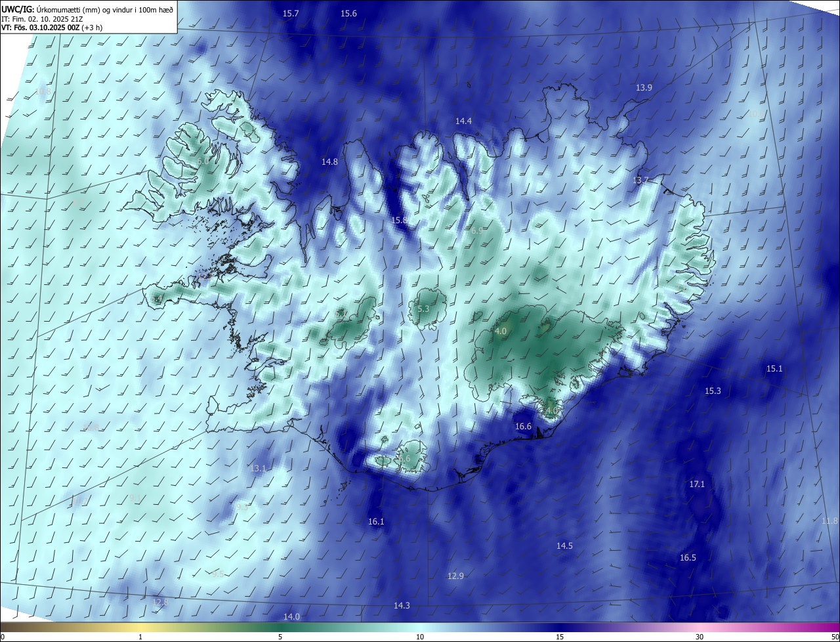The width and height of the screenshot is (840, 642).
Task: Click the color scale tick label 5
Action: (280, 637)
